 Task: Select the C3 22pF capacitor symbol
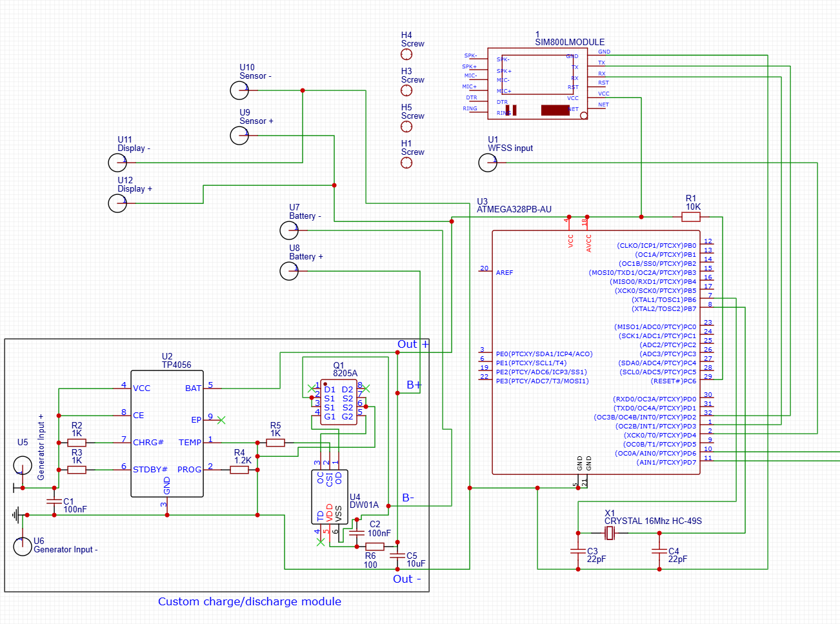tap(578, 551)
